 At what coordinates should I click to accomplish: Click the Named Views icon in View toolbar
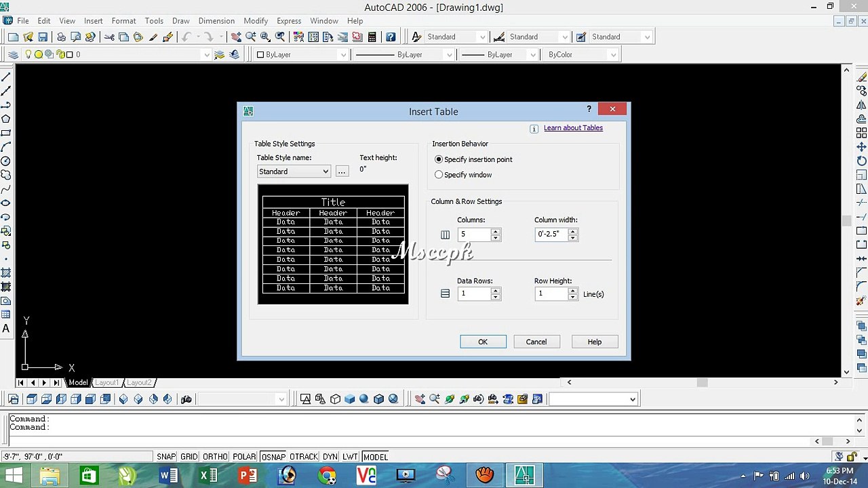14,399
